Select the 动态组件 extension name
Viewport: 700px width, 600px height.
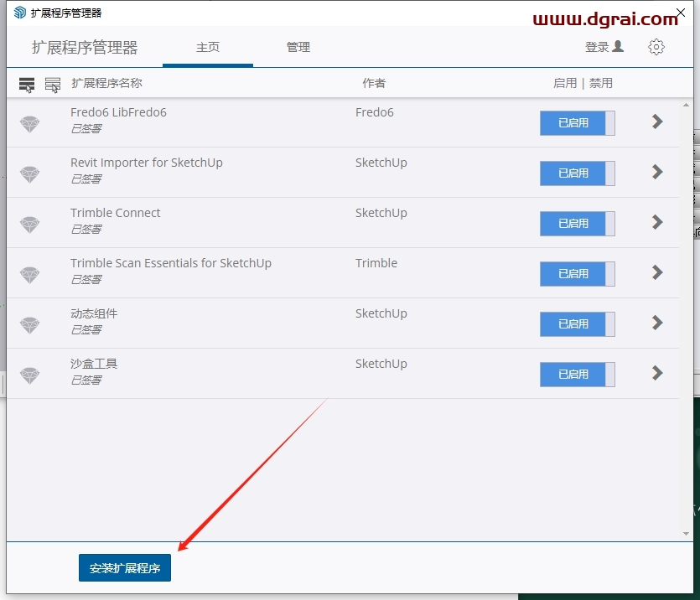click(94, 313)
